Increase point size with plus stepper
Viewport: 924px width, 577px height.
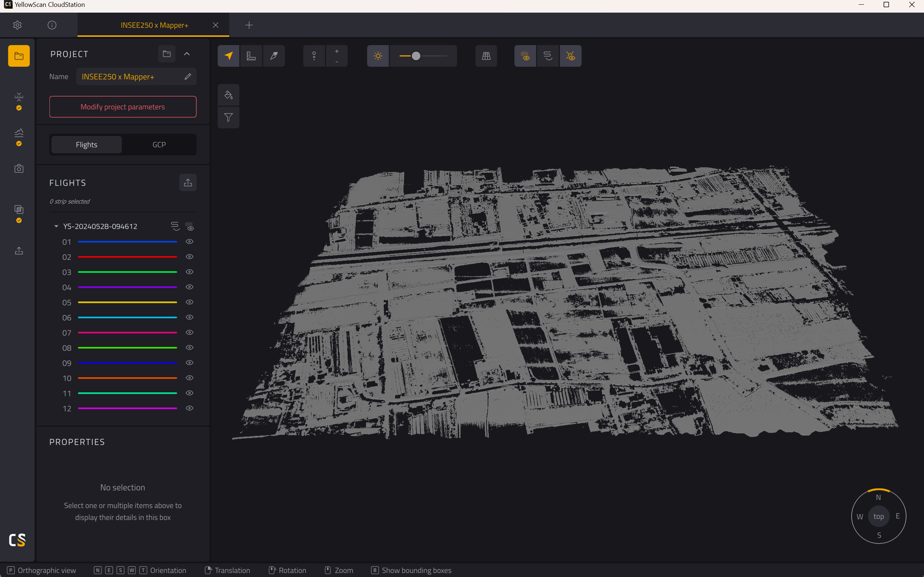[x=337, y=51]
